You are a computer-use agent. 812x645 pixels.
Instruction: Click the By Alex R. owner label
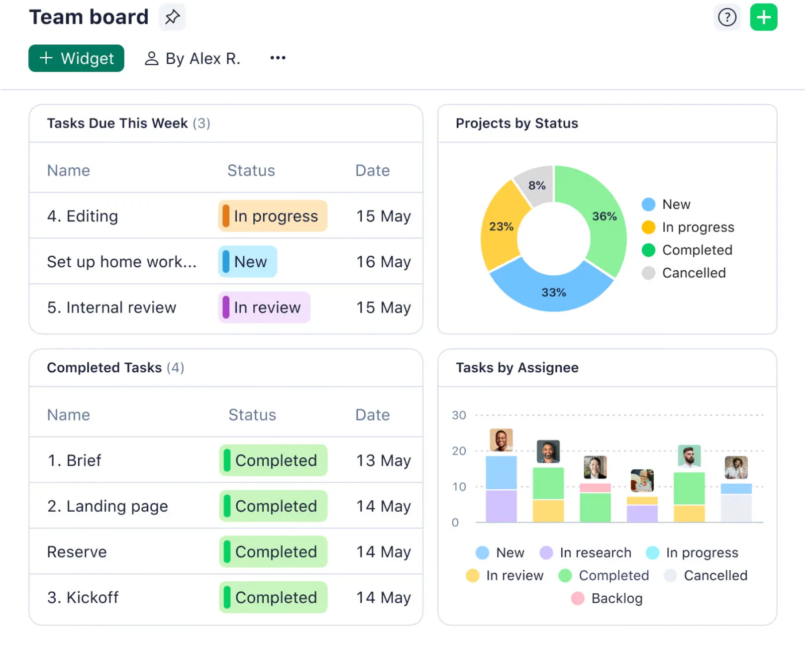[x=193, y=59]
